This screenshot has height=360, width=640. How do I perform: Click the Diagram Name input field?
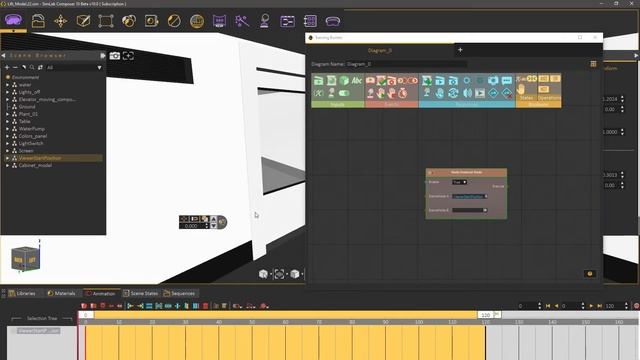pos(406,64)
